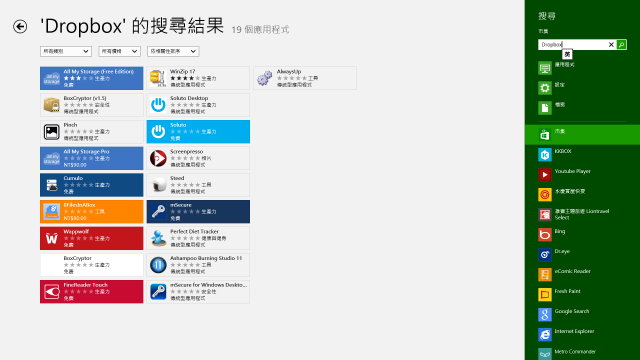Clear the search box with the X
Viewport: 640px width, 360px height.
pyautogui.click(x=611, y=44)
